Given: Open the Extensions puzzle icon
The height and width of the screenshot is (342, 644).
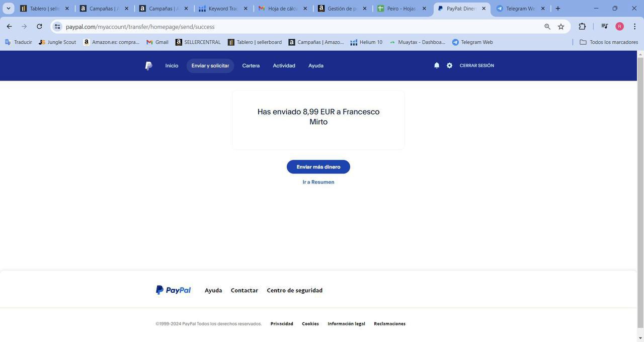Looking at the screenshot, I should 582,27.
